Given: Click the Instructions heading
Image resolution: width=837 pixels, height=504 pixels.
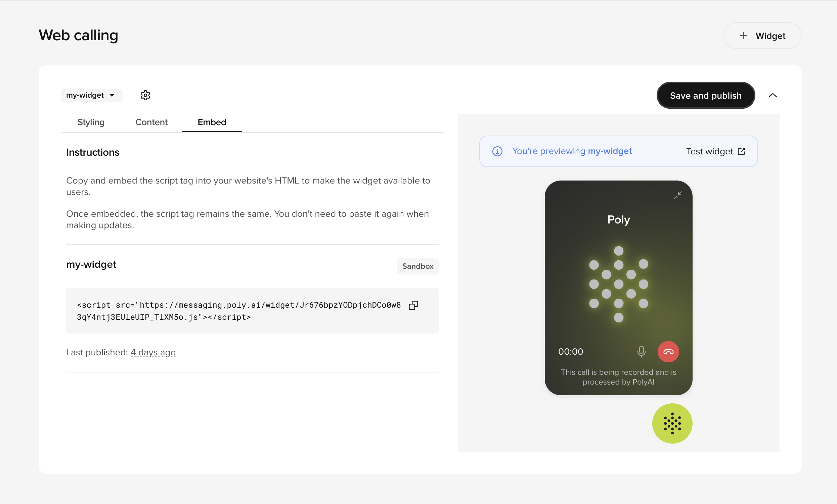Looking at the screenshot, I should click(x=93, y=152).
